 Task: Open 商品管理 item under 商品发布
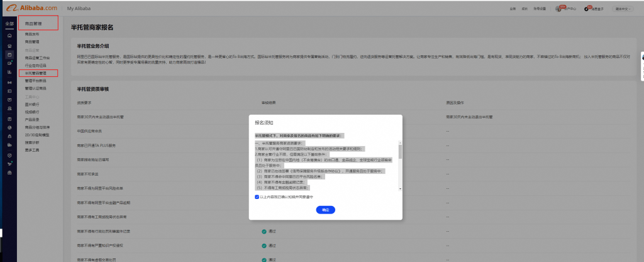pyautogui.click(x=32, y=42)
